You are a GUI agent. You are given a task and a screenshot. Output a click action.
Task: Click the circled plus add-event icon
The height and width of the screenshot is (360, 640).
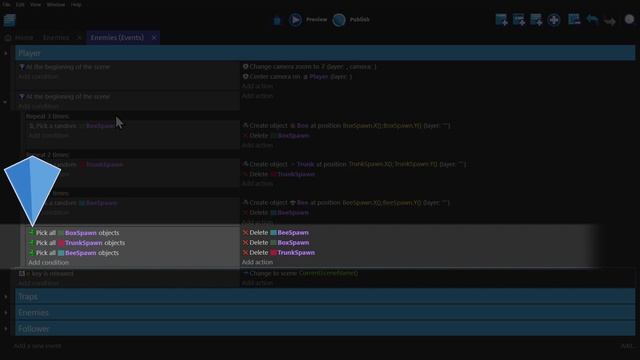coord(554,20)
